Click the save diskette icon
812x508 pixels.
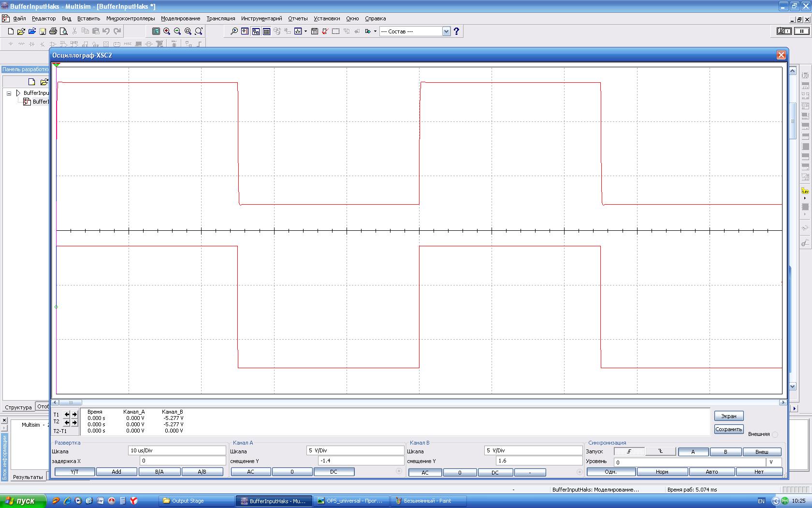(x=43, y=31)
